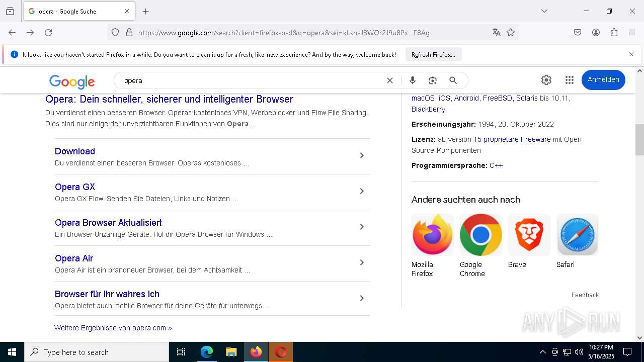Expand chevron beside Opera Air sitelink
The height and width of the screenshot is (362, 644).
[x=361, y=262]
